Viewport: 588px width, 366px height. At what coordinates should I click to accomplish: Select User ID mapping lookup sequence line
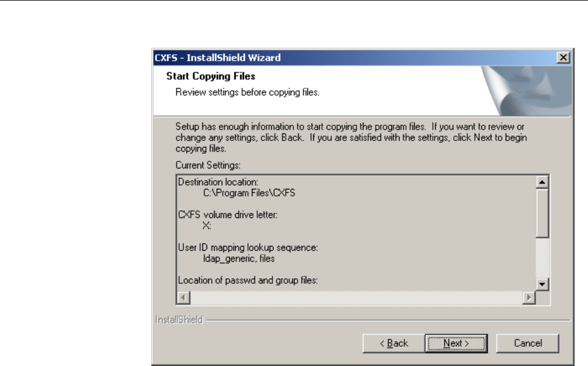248,248
